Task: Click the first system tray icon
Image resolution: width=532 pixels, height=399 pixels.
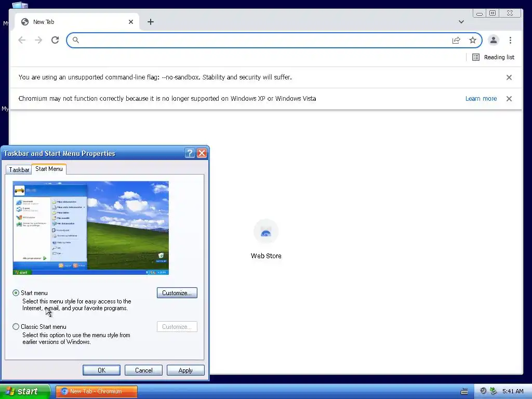Action: [x=483, y=391]
